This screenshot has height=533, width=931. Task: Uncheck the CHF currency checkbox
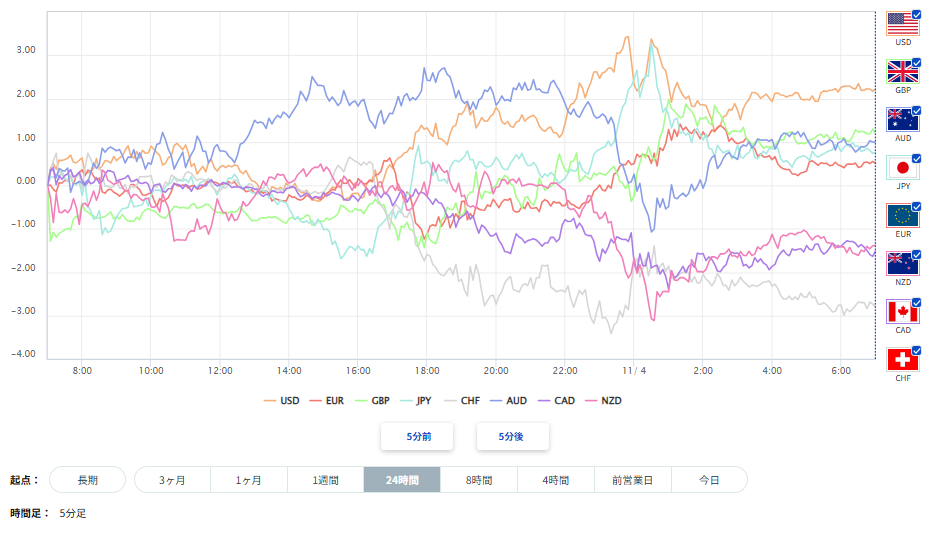tap(917, 350)
